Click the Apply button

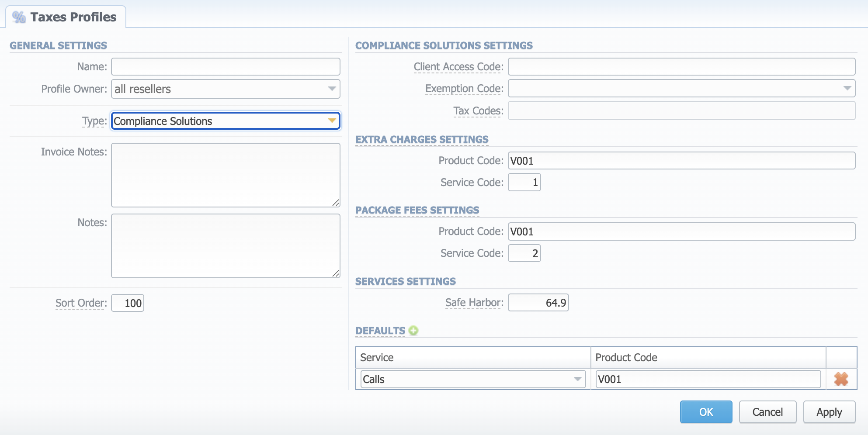[x=829, y=412]
